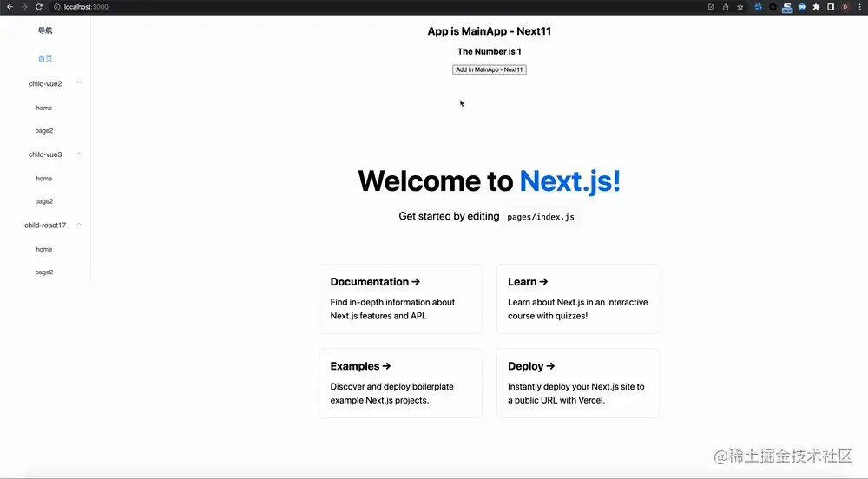Click the App is MainApp - Next11 heading

[490, 31]
